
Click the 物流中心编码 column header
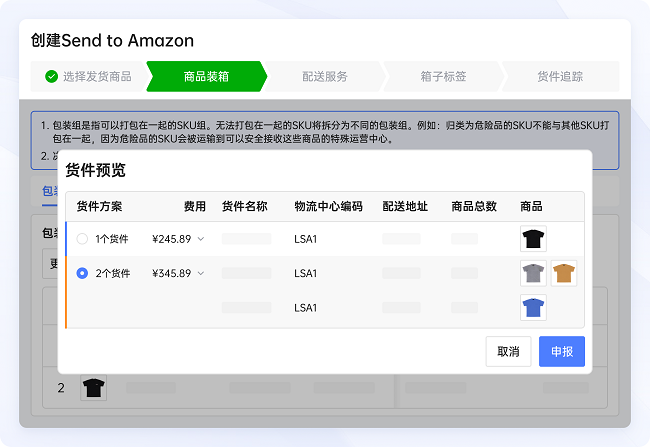(x=328, y=206)
